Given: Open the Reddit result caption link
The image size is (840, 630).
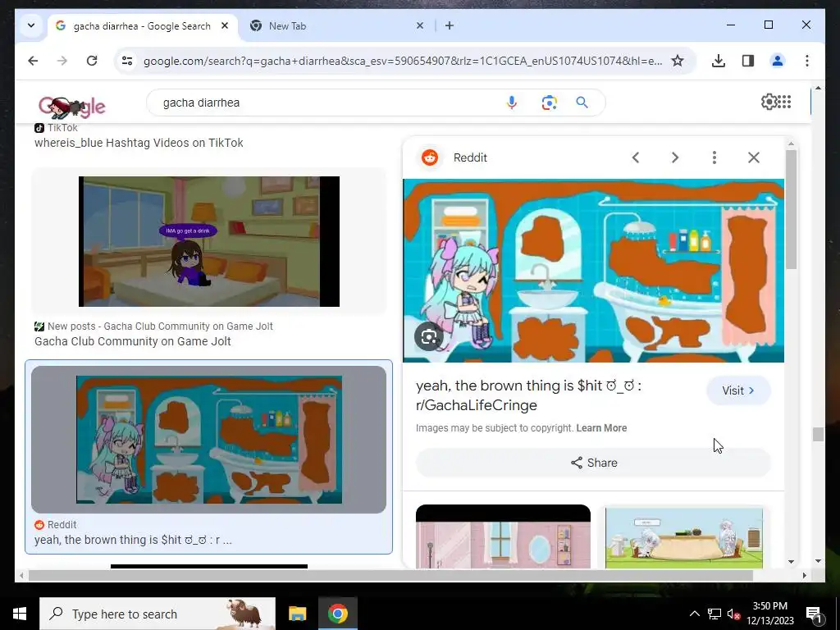Looking at the screenshot, I should coord(133,540).
